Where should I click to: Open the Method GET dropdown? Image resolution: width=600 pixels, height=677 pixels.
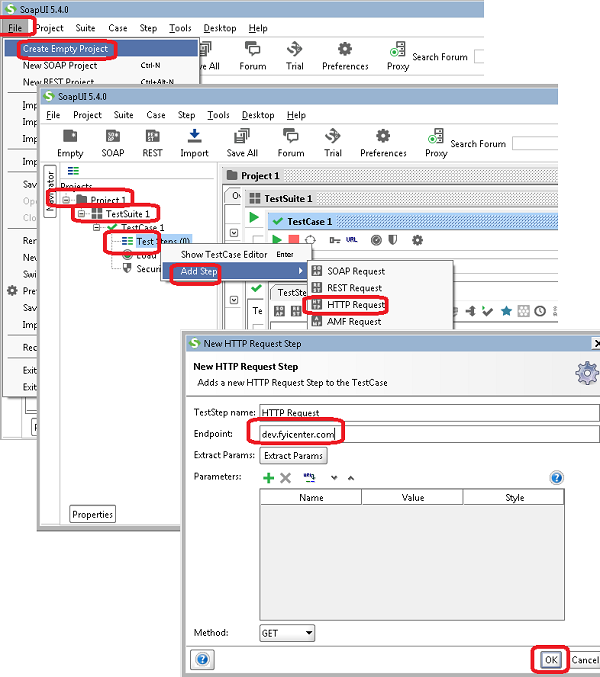[x=287, y=633]
